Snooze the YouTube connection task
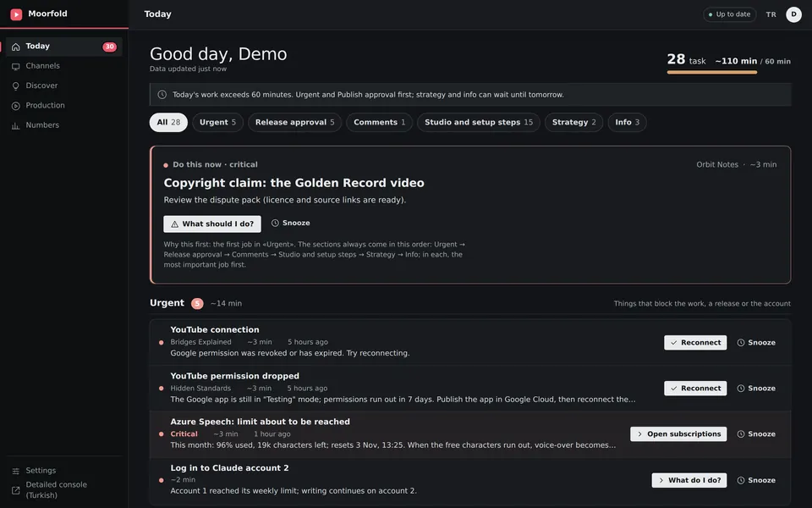The width and height of the screenshot is (812, 508). (x=756, y=343)
